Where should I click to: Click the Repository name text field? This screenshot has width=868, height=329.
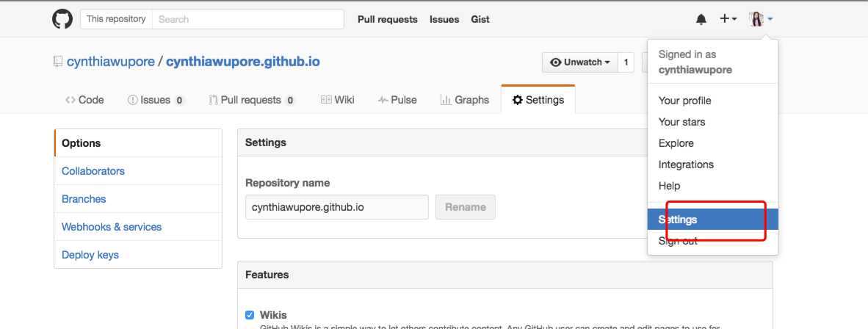337,207
